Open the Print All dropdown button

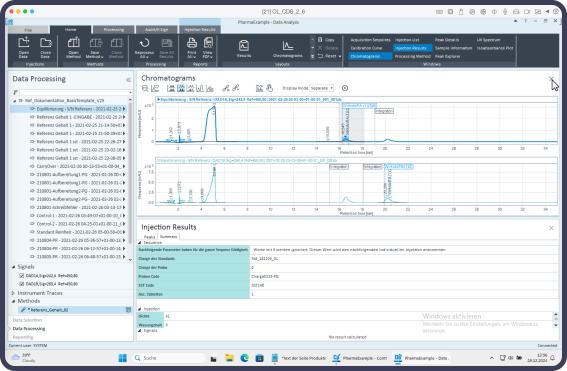pyautogui.click(x=192, y=47)
